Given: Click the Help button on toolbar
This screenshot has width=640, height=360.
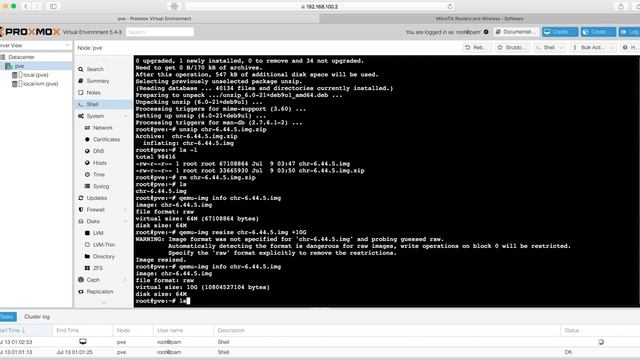Looking at the screenshot, I should [631, 48].
